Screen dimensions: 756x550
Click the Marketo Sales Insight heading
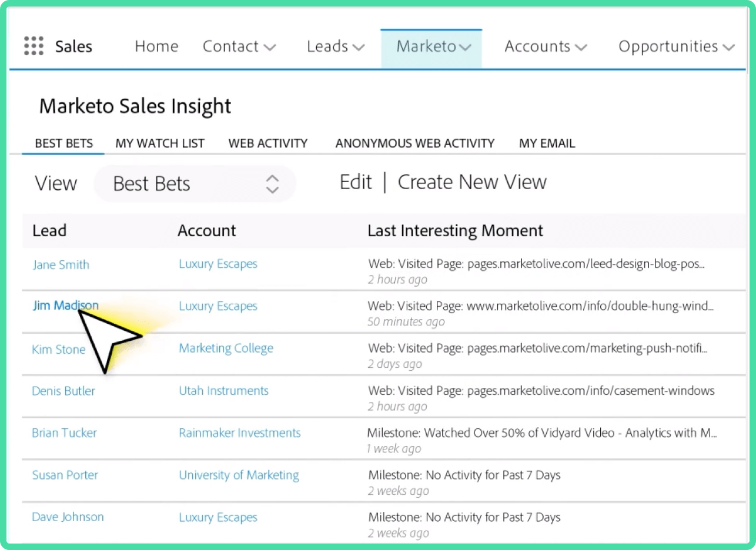point(135,106)
